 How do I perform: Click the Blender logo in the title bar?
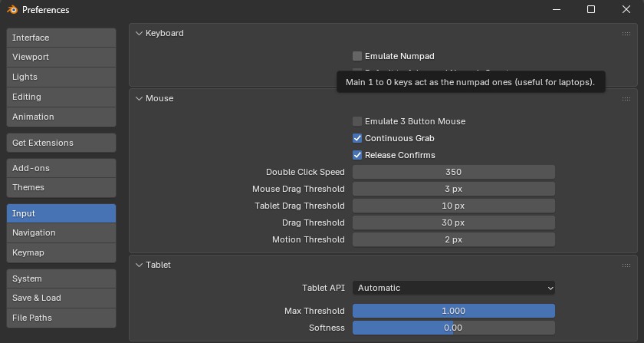coord(11,10)
